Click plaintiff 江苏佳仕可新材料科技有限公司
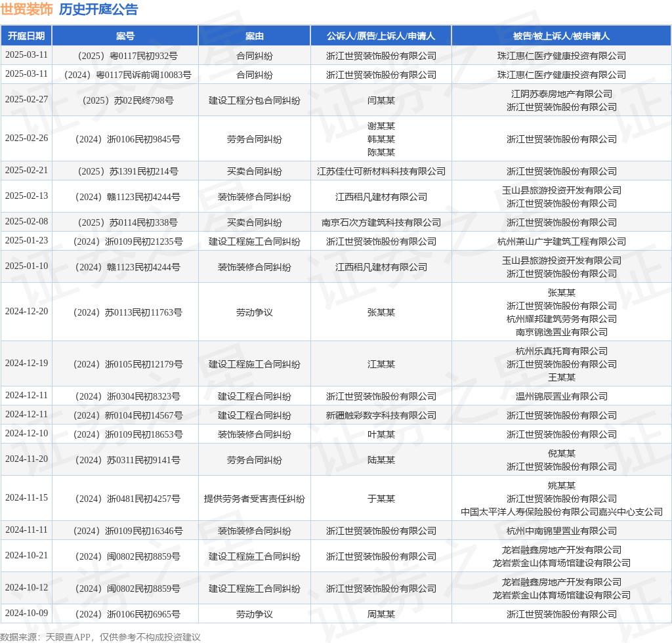The width and height of the screenshot is (672, 643). point(381,171)
